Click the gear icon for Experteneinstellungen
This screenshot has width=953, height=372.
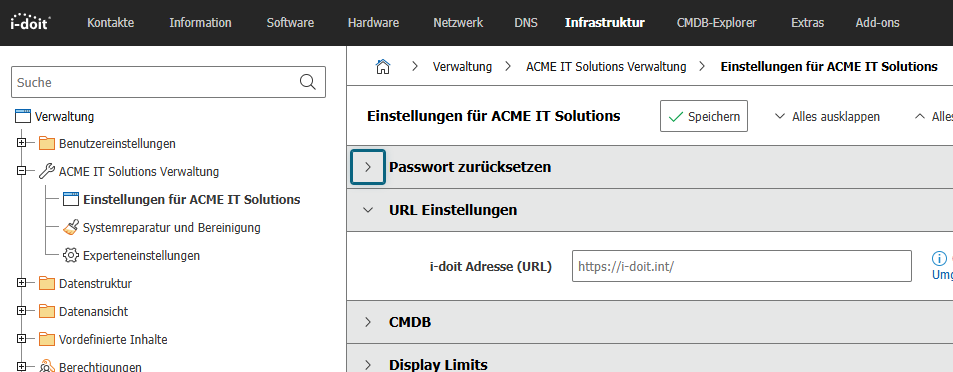tap(71, 255)
